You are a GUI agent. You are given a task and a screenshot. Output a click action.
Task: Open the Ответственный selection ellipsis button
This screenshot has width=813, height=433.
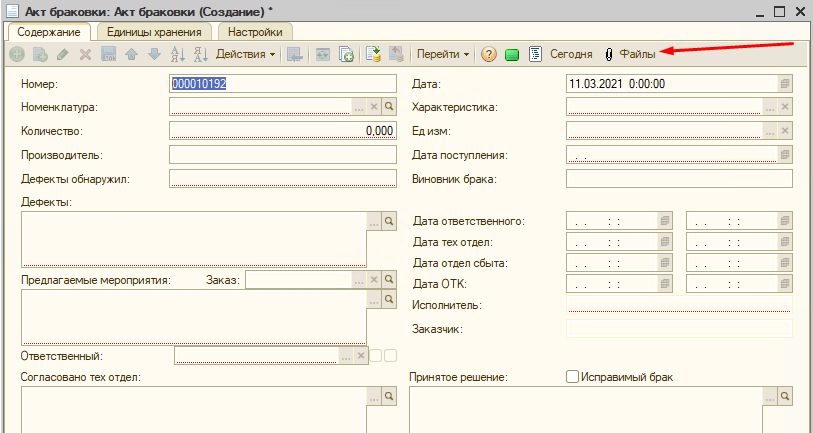pos(346,356)
